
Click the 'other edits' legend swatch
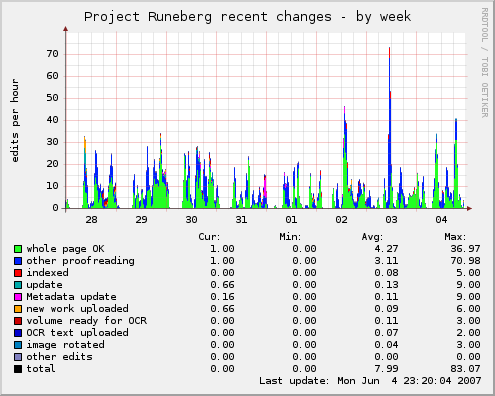pos(18,357)
